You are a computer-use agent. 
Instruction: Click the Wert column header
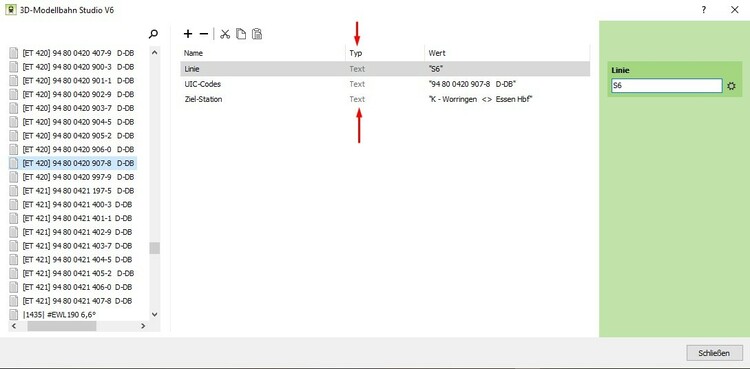pos(437,53)
